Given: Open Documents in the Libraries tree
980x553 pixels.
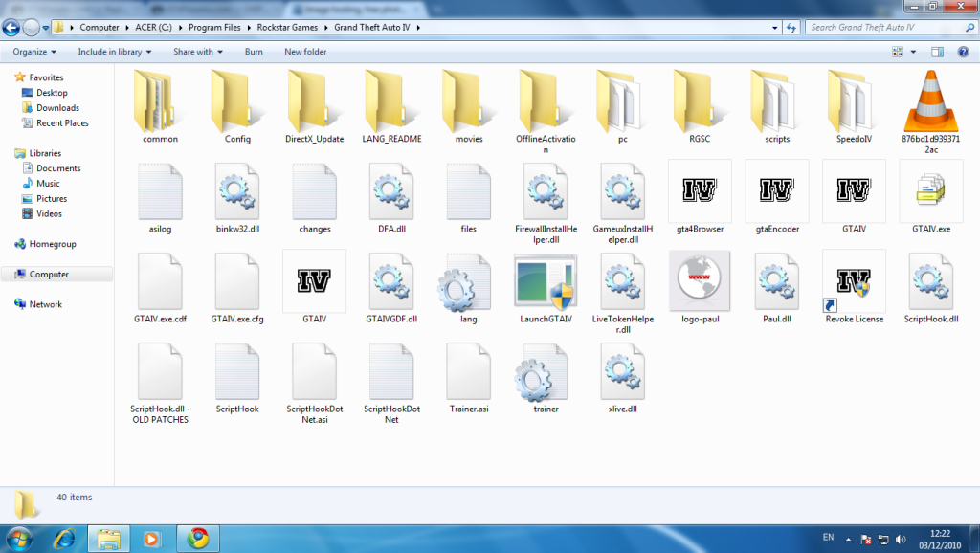Looking at the screenshot, I should [x=58, y=168].
